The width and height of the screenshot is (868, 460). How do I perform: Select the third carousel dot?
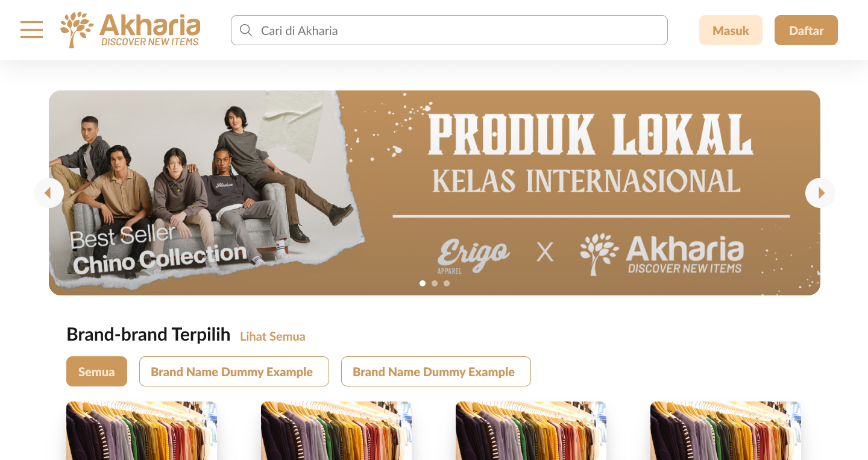pos(447,283)
